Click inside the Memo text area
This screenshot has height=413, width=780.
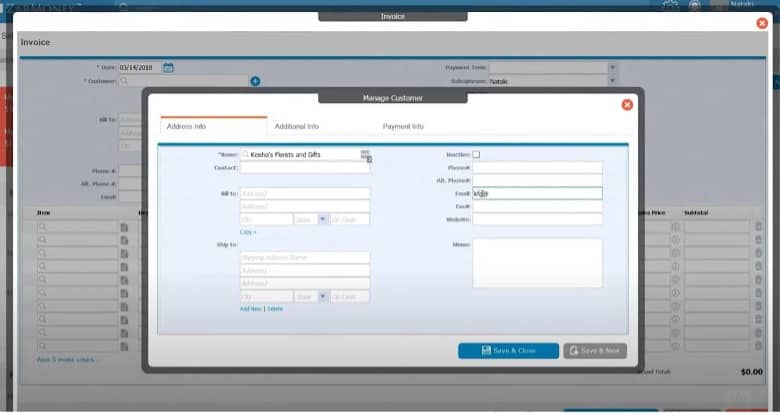pos(537,262)
